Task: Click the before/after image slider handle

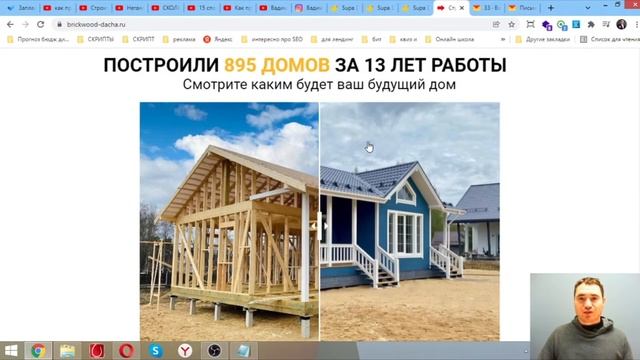Action: (319, 226)
